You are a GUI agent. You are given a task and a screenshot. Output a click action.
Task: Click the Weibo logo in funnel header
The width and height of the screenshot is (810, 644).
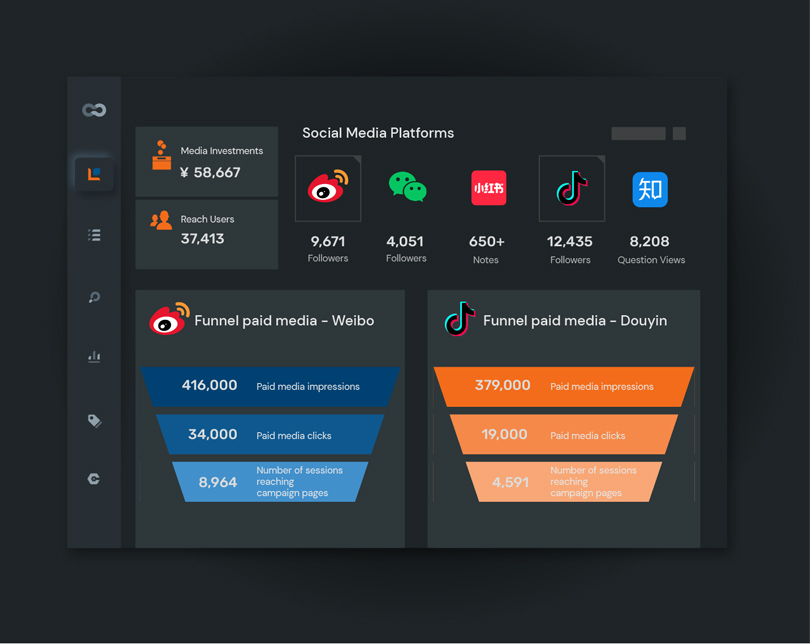click(169, 319)
